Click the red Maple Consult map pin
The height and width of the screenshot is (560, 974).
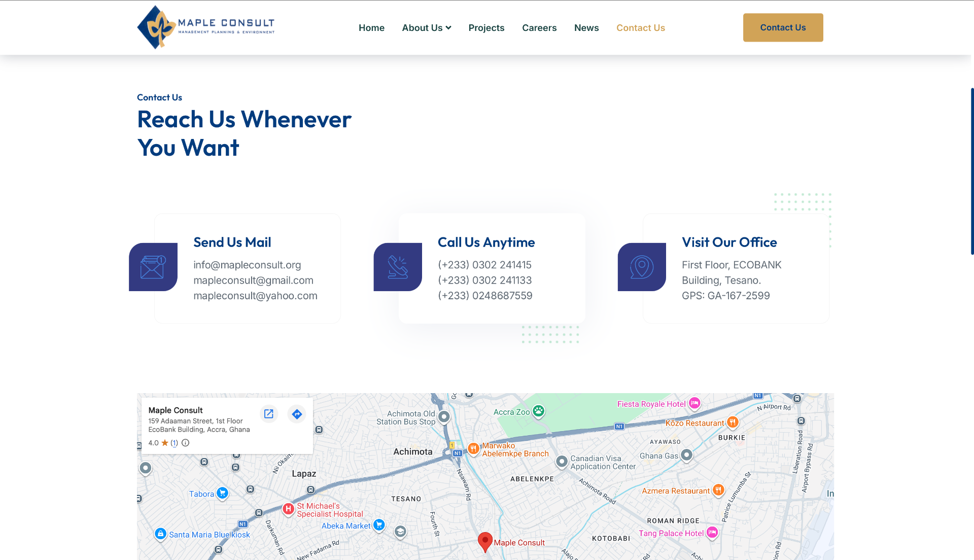pyautogui.click(x=485, y=542)
